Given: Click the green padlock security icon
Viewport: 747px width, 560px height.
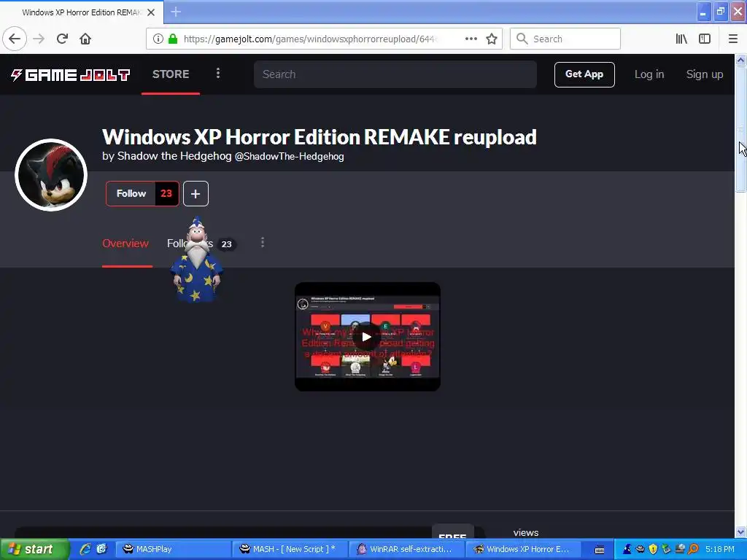Looking at the screenshot, I should pyautogui.click(x=173, y=39).
